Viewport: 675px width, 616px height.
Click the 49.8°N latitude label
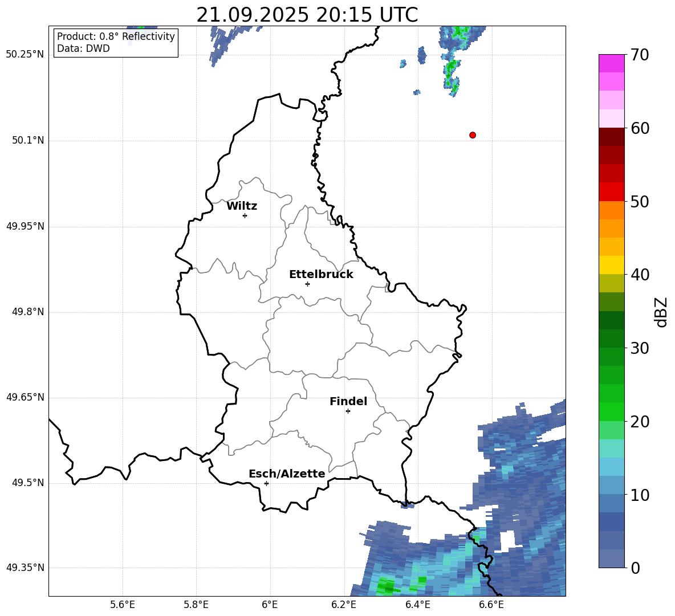28,312
